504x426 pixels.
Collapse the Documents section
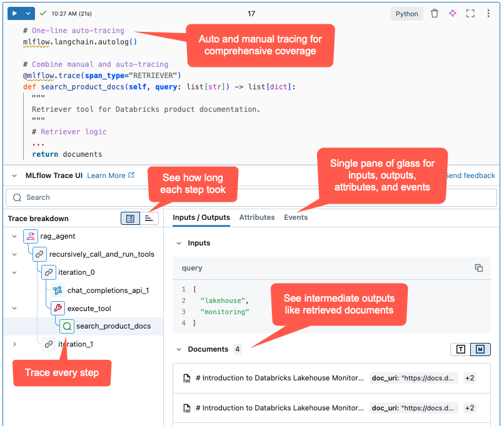point(179,349)
